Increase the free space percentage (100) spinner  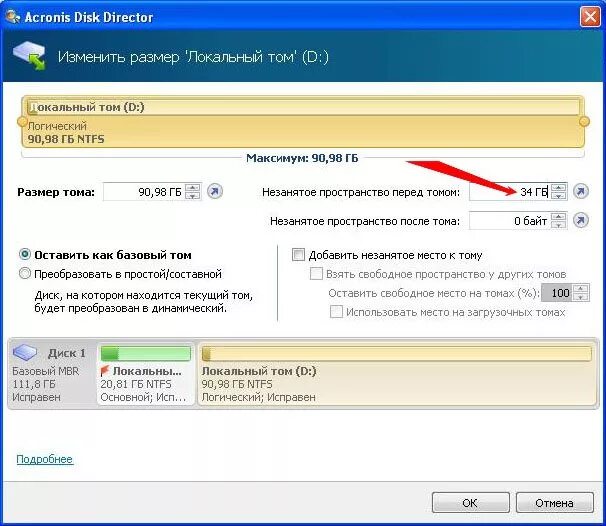tap(581, 289)
